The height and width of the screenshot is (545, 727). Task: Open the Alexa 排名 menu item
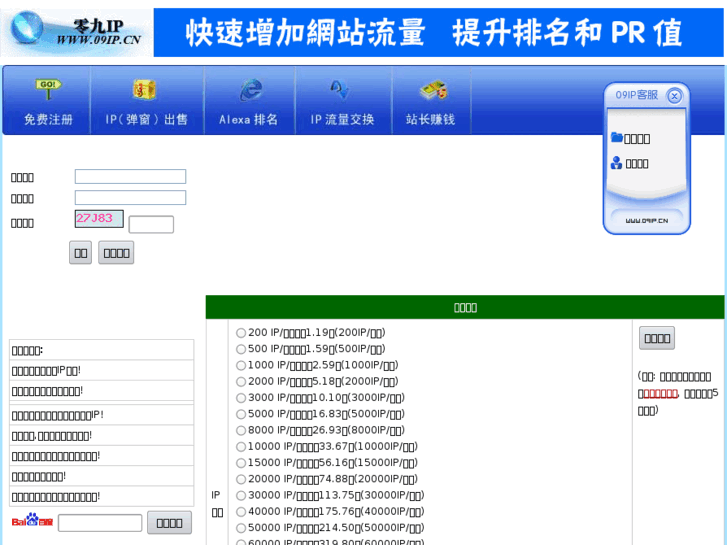click(249, 119)
